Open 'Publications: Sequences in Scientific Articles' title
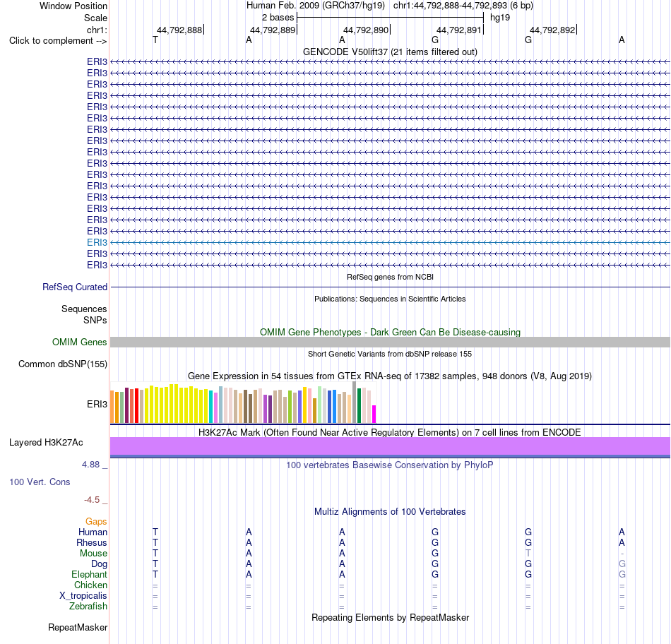Image resolution: width=671 pixels, height=644 pixels. 390,299
